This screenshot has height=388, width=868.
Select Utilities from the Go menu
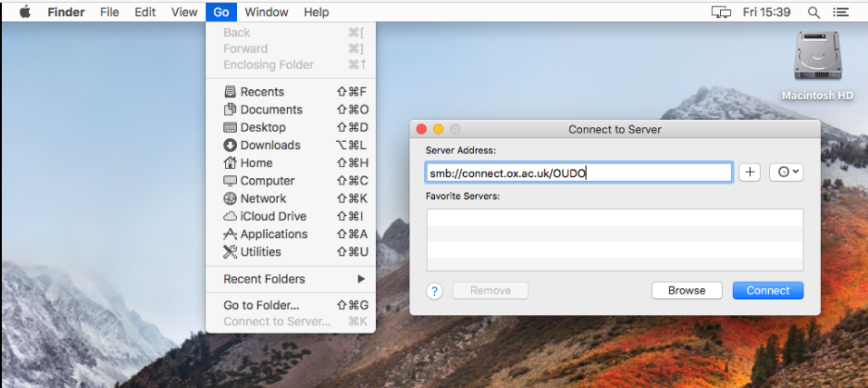tap(260, 252)
